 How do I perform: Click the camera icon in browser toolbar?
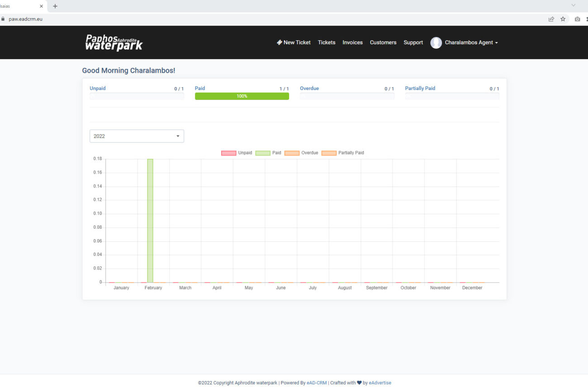tap(577, 19)
